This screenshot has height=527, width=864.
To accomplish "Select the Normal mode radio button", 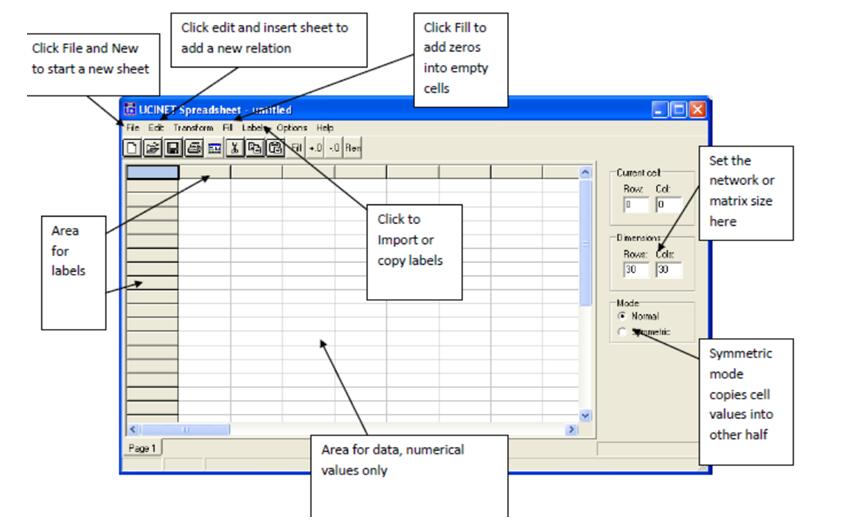I will (622, 316).
